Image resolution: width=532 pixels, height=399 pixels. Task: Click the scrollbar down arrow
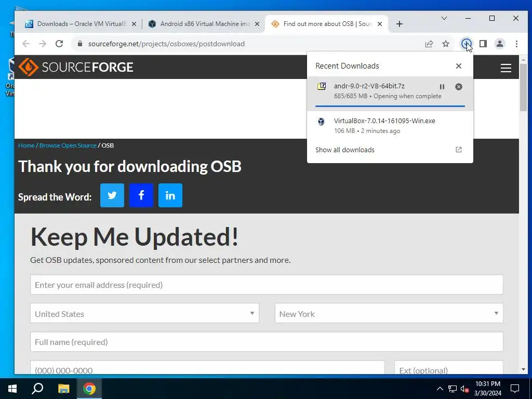(x=523, y=369)
